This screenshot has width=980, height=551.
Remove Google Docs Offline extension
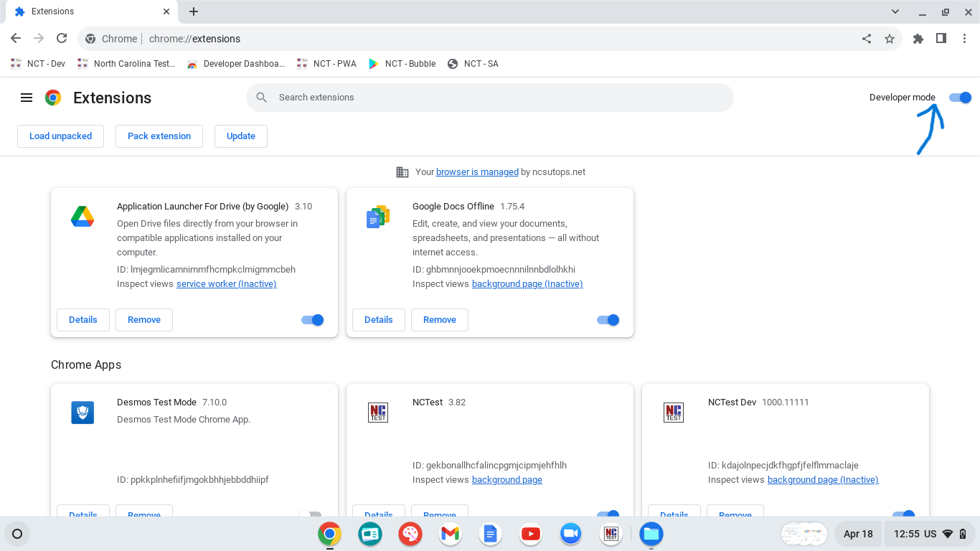tap(440, 320)
